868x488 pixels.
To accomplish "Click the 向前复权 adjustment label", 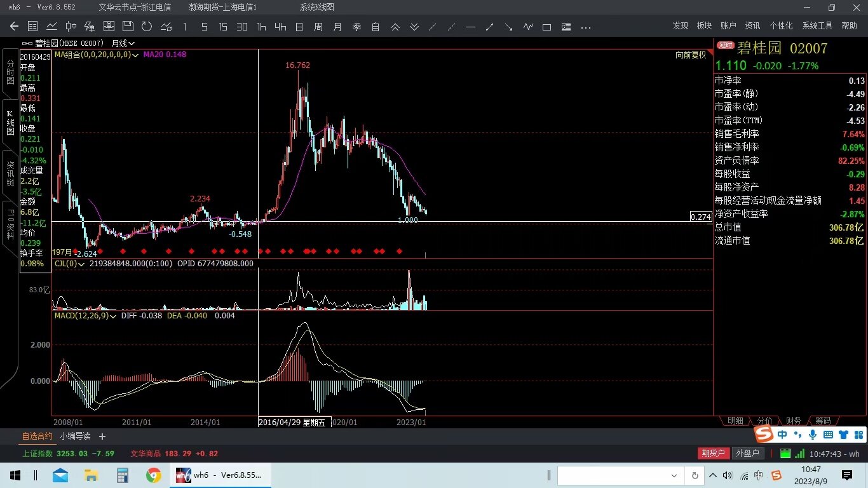I will 691,55.
